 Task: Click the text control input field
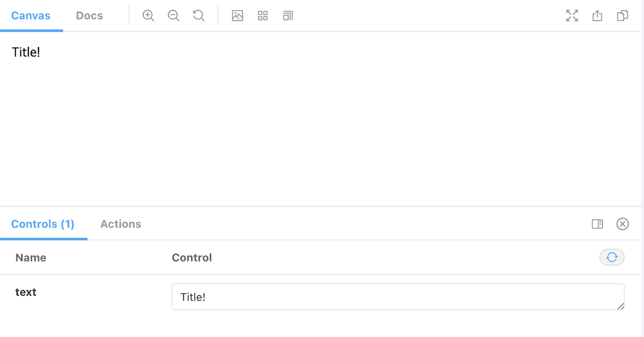click(x=397, y=297)
